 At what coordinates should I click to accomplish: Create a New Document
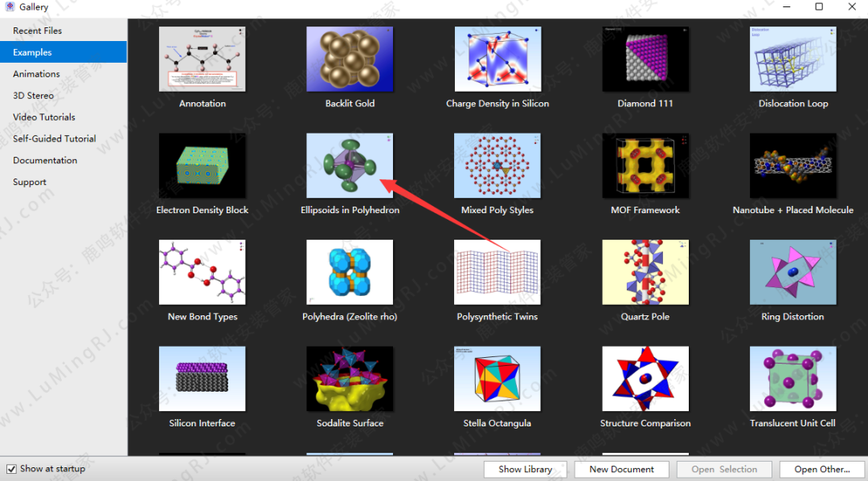click(x=621, y=469)
